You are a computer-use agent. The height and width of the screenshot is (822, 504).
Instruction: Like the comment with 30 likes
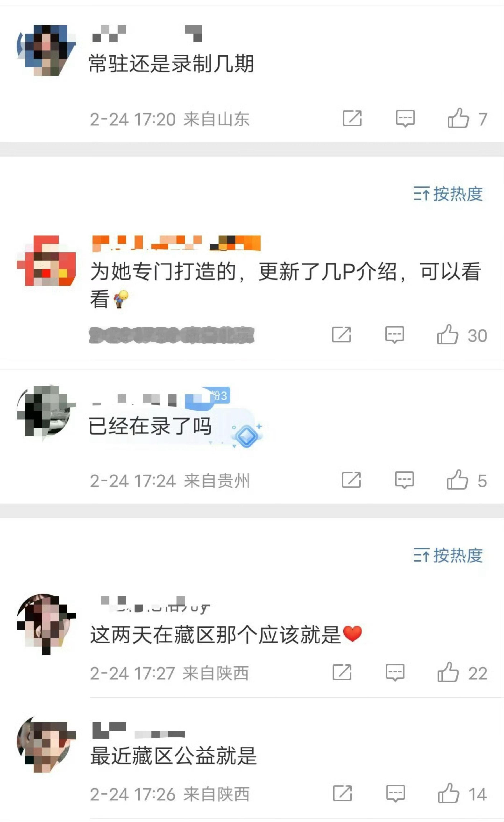click(448, 335)
